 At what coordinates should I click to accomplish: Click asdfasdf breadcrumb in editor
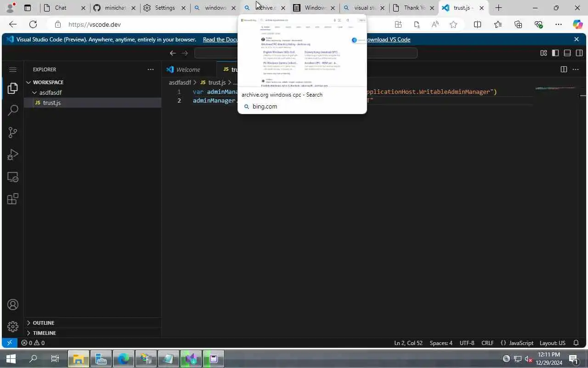[180, 82]
